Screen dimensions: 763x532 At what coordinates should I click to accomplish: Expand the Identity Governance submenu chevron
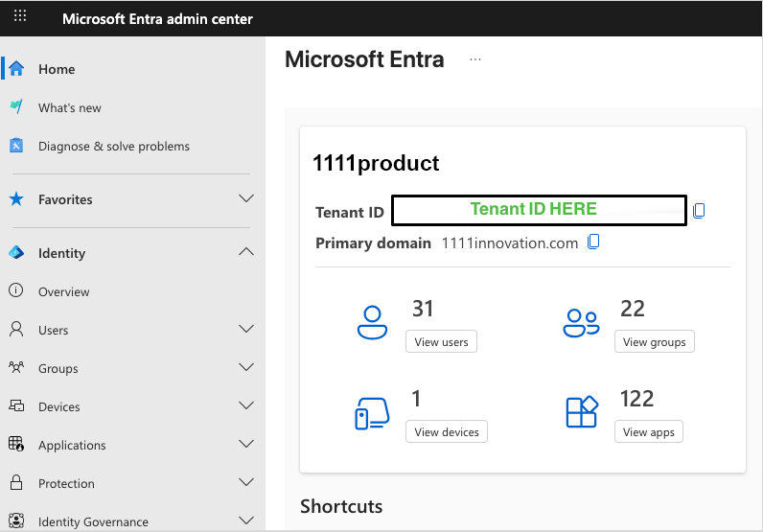(246, 520)
